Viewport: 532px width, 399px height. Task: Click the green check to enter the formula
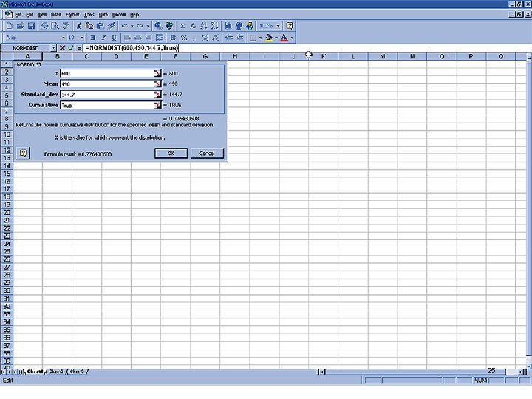click(71, 48)
